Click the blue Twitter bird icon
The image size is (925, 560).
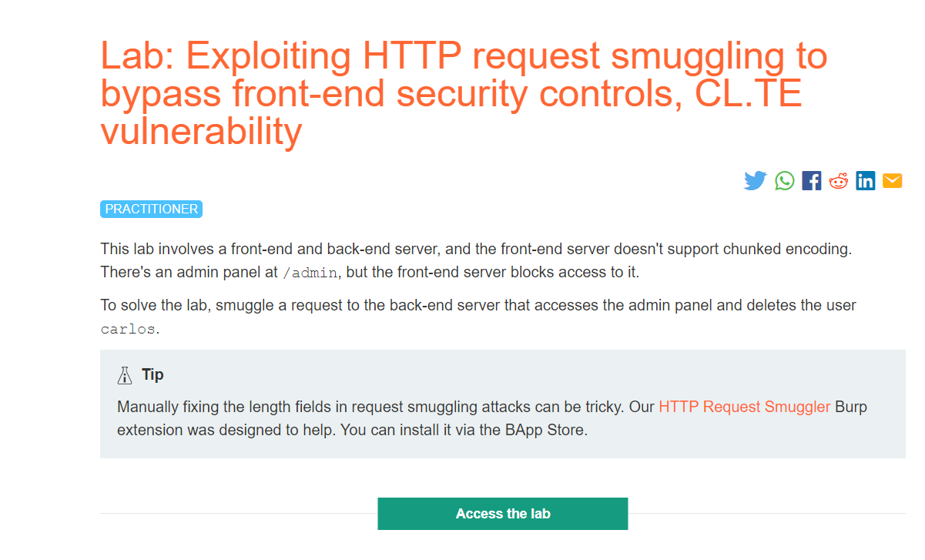coord(755,180)
